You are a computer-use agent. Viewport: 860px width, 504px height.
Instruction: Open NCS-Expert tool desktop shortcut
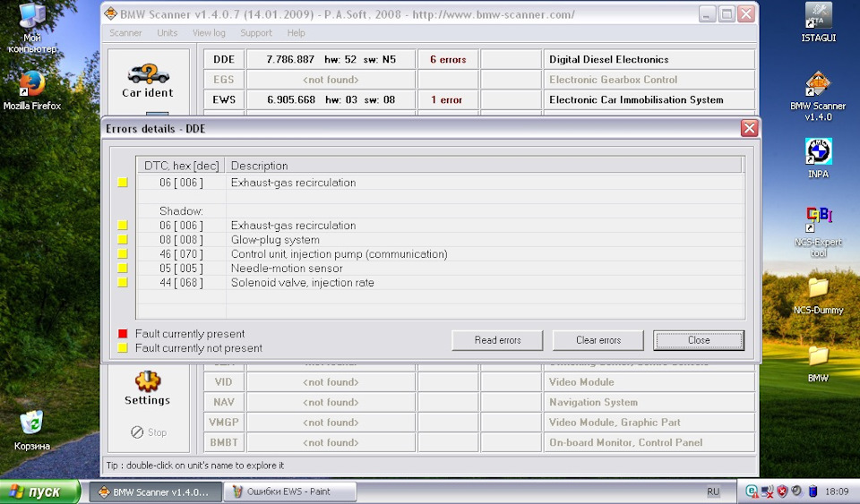[818, 219]
